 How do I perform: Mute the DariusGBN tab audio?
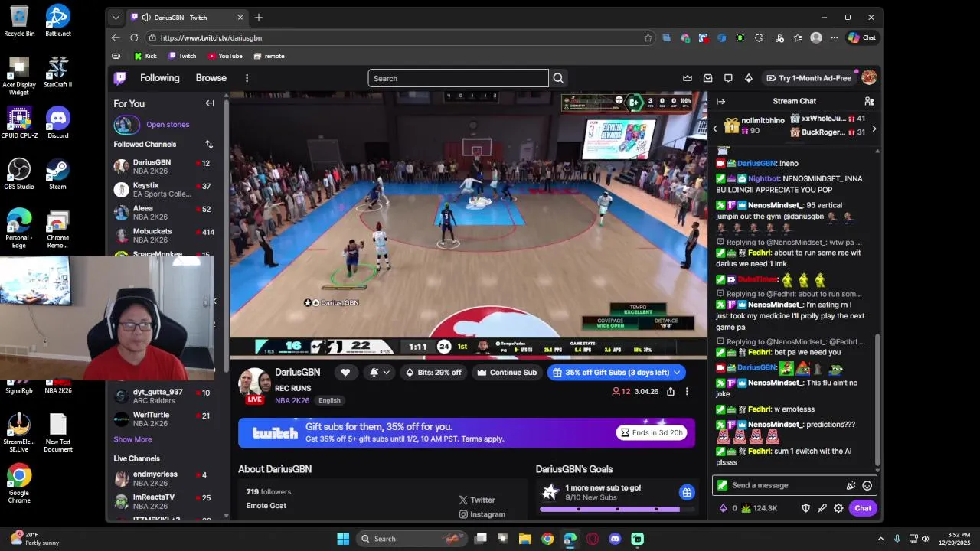coord(146,18)
